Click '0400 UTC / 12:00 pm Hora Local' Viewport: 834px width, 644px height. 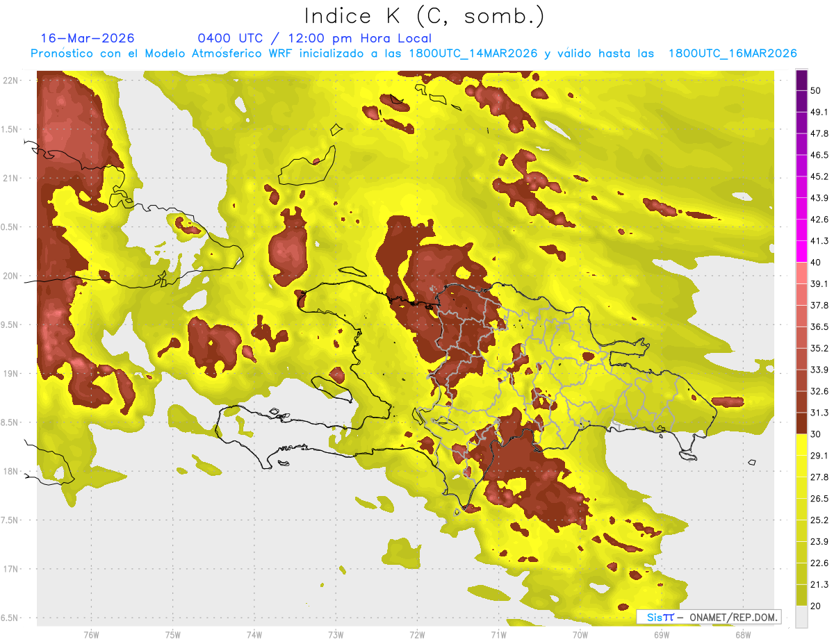pos(315,38)
